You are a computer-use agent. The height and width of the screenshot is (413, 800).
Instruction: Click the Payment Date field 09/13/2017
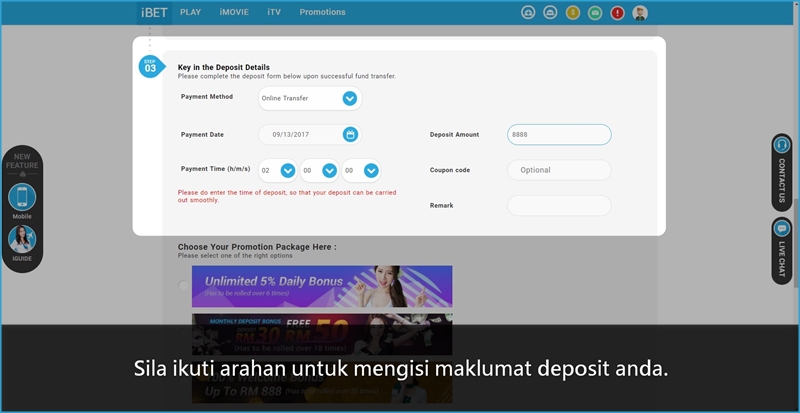310,135
